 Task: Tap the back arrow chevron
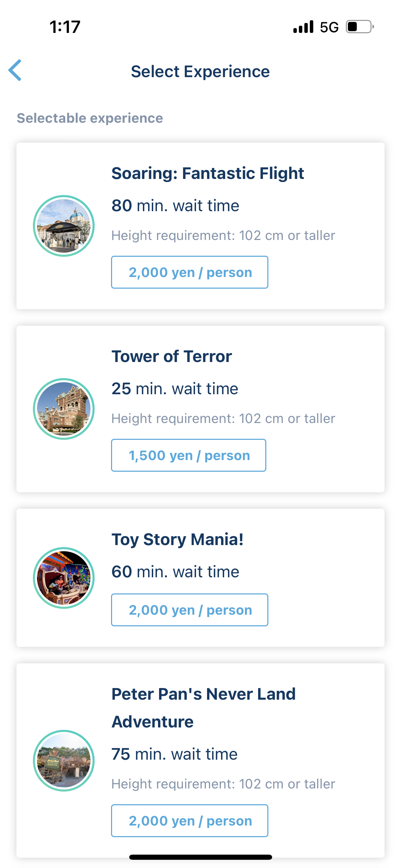point(15,70)
